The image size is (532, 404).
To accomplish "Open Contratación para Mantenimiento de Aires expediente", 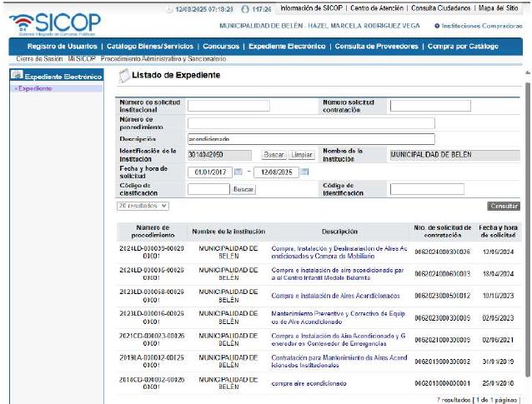I will [x=339, y=362].
